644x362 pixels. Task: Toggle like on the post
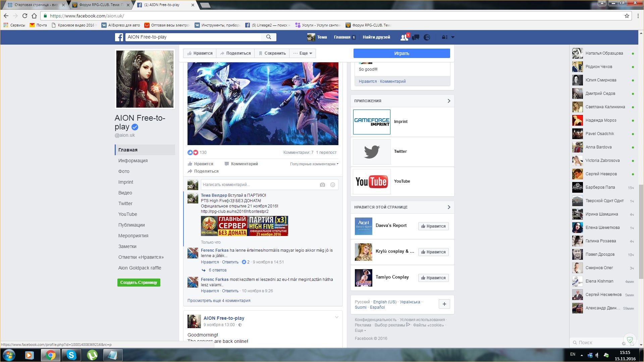tap(201, 164)
